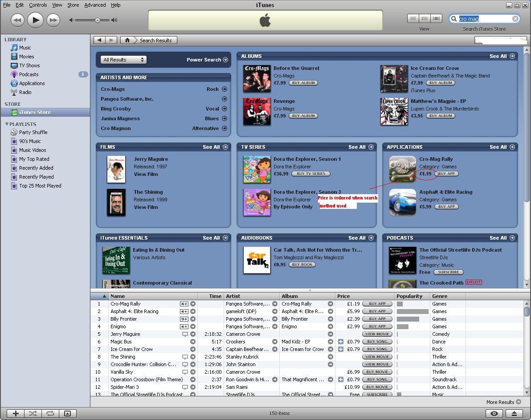See all TV Series results
Screen dimensions: 531x420
[x=361, y=147]
